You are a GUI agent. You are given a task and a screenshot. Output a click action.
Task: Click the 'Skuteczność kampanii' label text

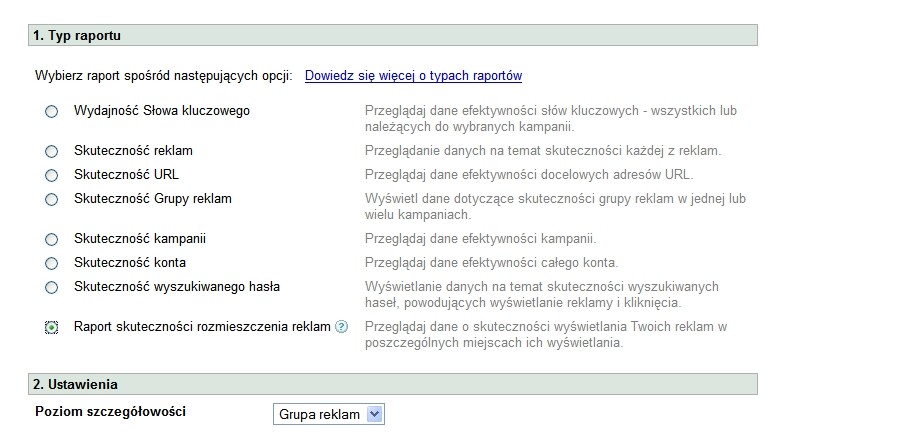pyautogui.click(x=140, y=238)
